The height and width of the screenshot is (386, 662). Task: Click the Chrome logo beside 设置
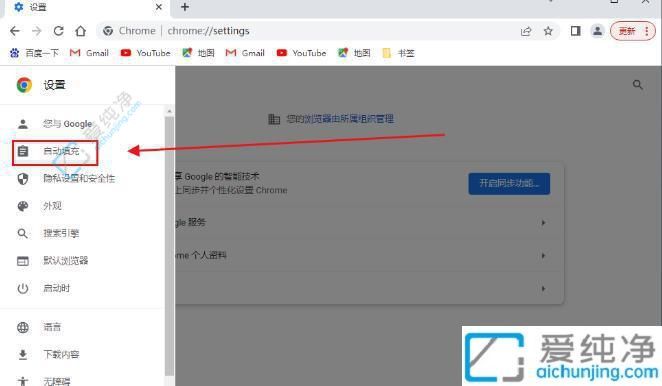click(24, 85)
